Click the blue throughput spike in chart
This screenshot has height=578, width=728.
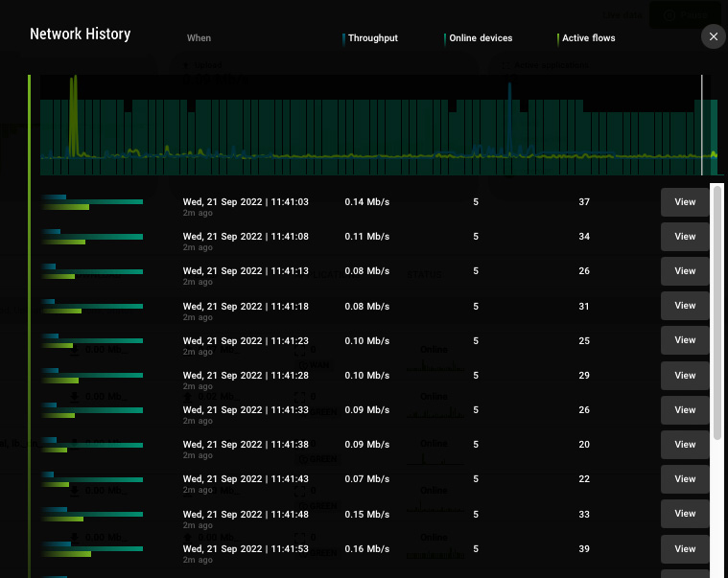pyautogui.click(x=509, y=118)
